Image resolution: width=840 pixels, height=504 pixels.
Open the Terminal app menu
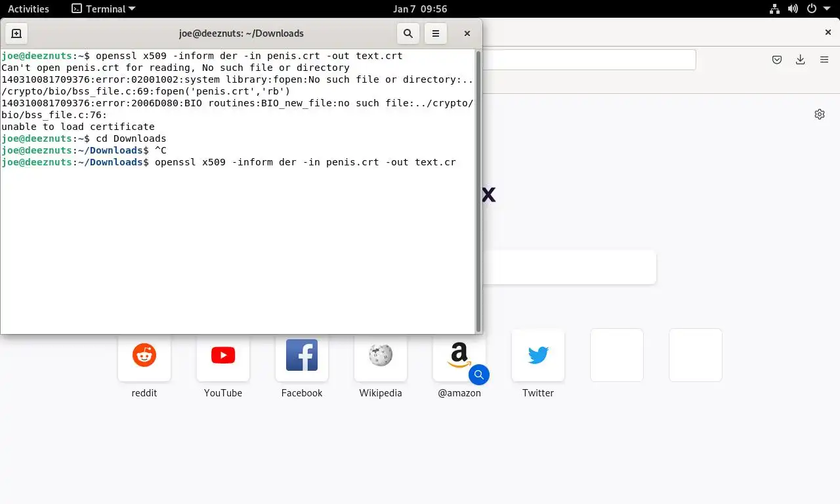[104, 9]
